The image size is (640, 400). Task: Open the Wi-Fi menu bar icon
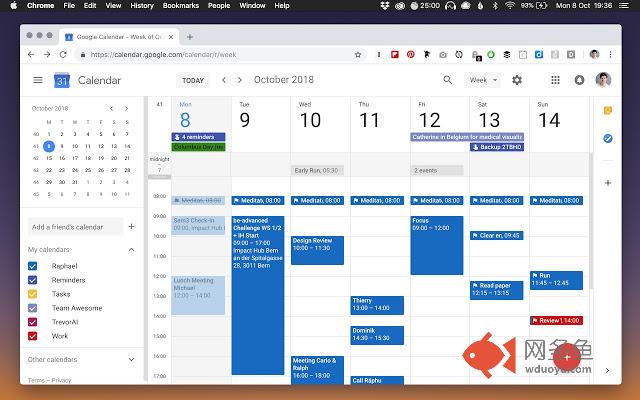click(x=509, y=6)
